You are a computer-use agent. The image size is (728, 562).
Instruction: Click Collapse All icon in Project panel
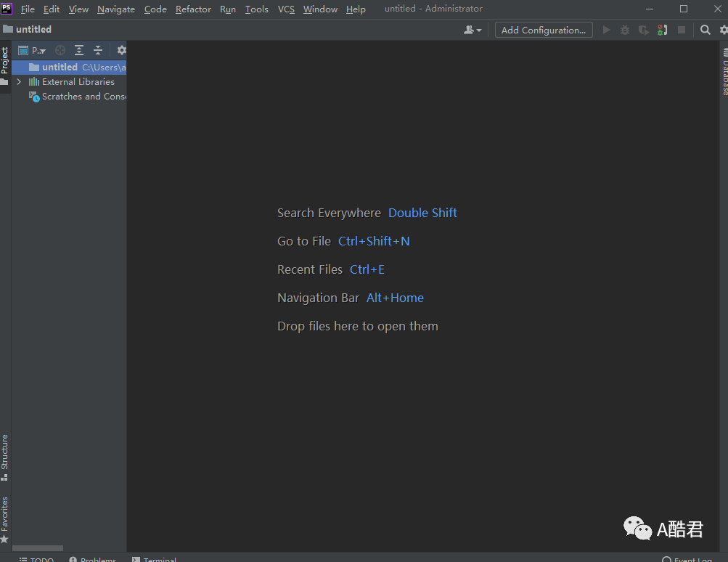click(98, 50)
